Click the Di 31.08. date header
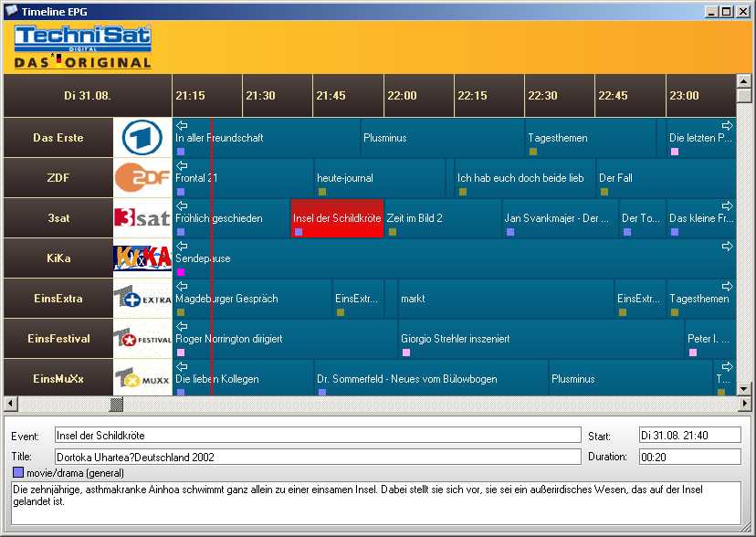Viewport: 756px width, 537px height. pos(88,96)
